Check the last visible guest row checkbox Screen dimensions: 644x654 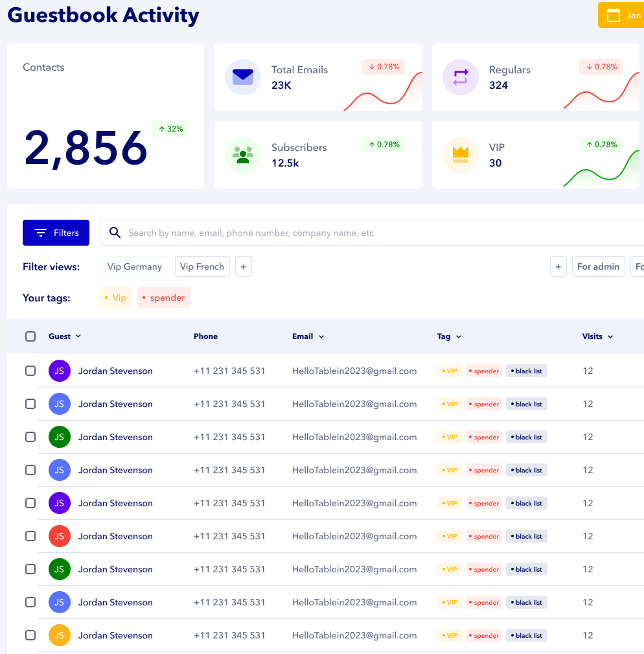point(30,635)
